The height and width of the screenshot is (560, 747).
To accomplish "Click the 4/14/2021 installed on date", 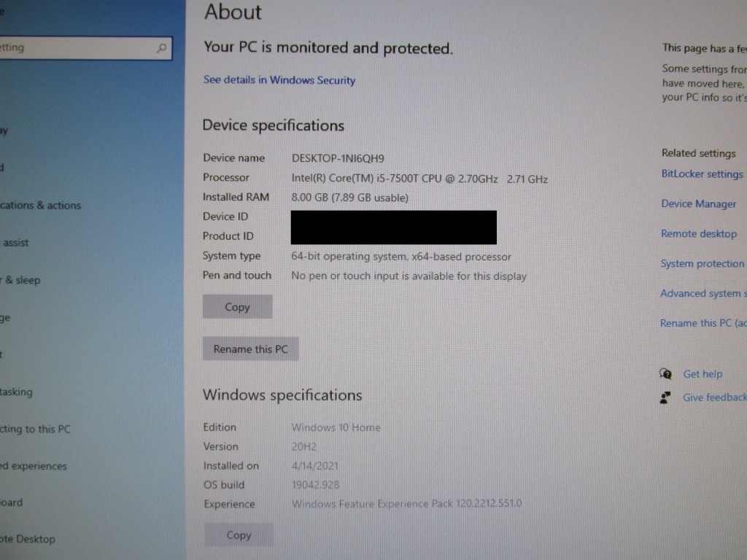I will (x=315, y=466).
